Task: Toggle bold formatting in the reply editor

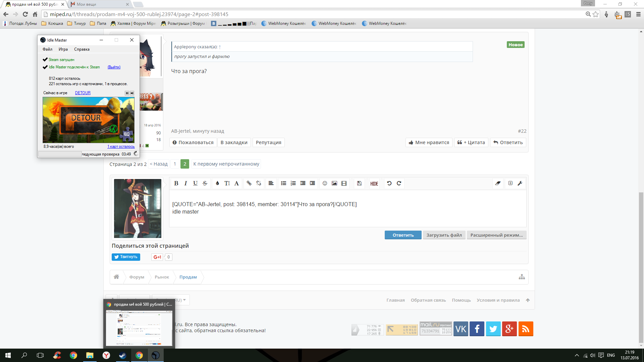Action: click(x=176, y=183)
